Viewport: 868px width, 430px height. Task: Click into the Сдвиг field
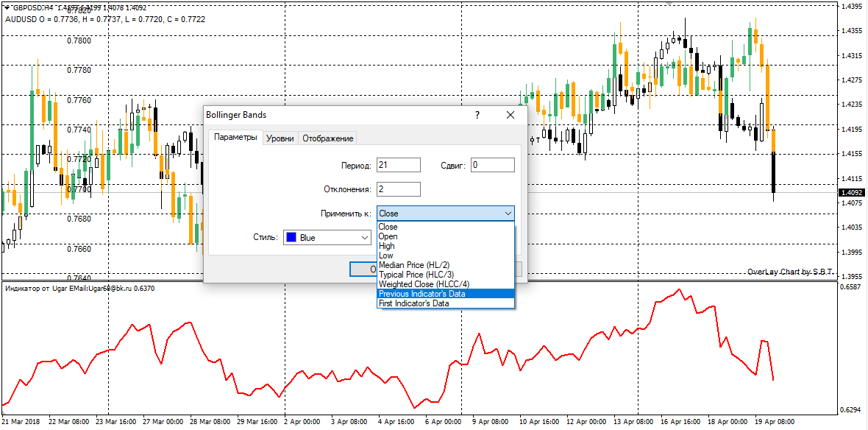[x=493, y=165]
